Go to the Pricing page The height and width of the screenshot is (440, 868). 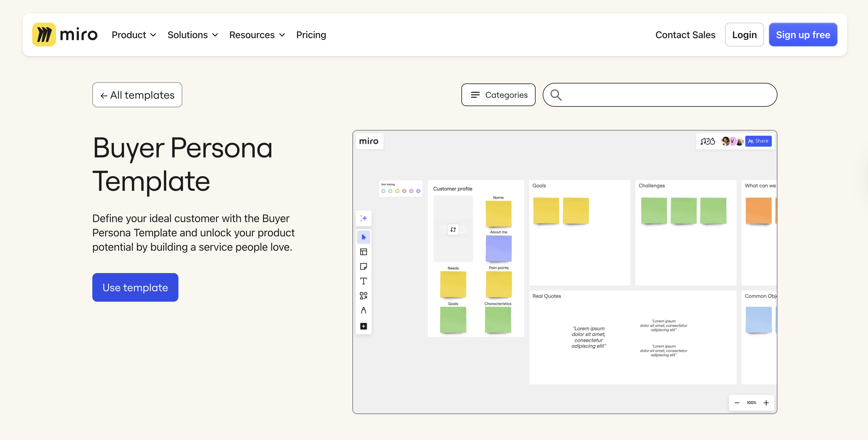point(311,35)
